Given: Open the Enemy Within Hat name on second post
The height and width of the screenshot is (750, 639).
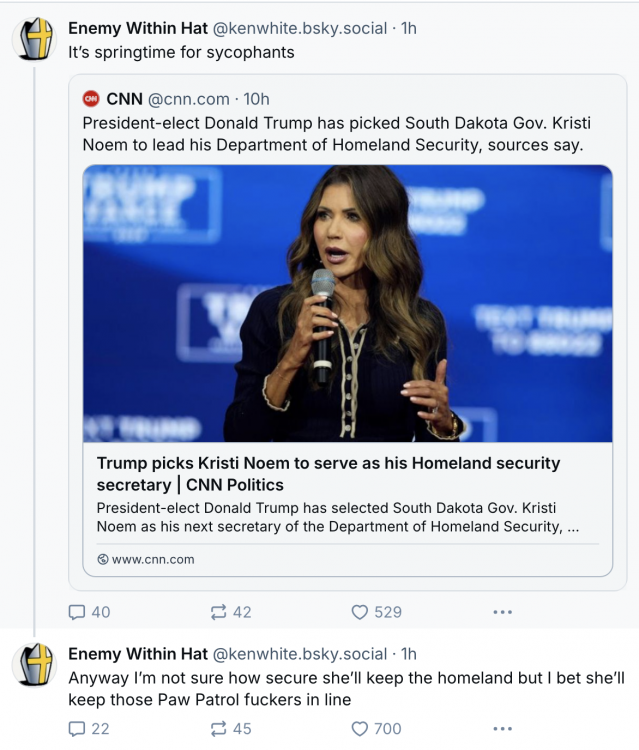Looking at the screenshot, I should [x=138, y=654].
